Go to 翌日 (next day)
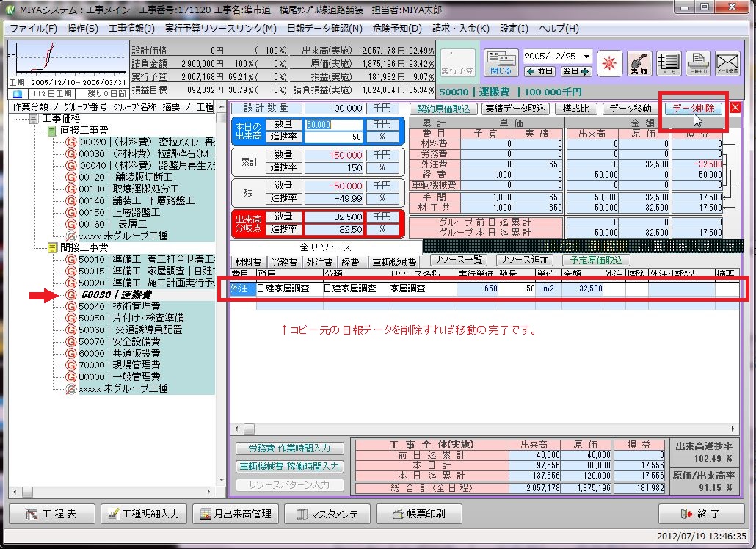 click(x=575, y=71)
